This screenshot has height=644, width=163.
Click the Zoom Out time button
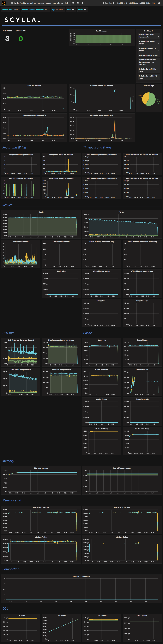tap(108, 3)
